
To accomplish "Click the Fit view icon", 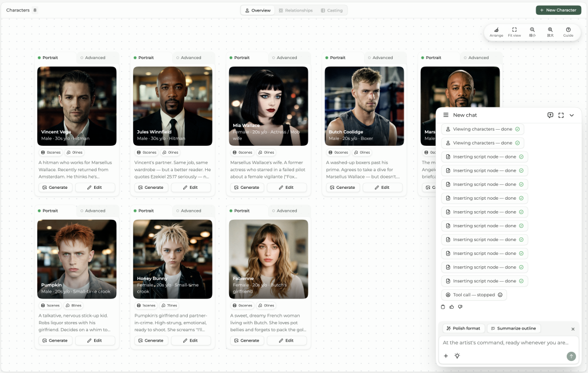I will pyautogui.click(x=514, y=30).
